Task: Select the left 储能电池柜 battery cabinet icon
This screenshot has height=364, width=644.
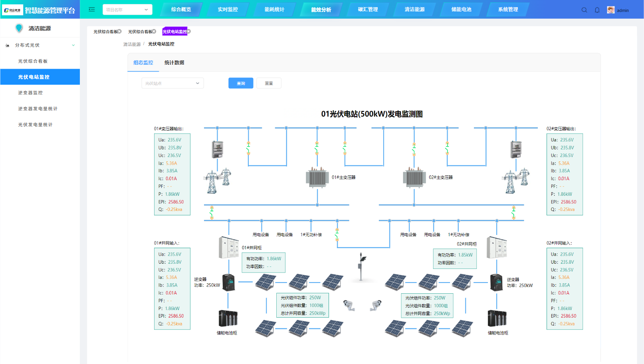Action: pos(228,318)
